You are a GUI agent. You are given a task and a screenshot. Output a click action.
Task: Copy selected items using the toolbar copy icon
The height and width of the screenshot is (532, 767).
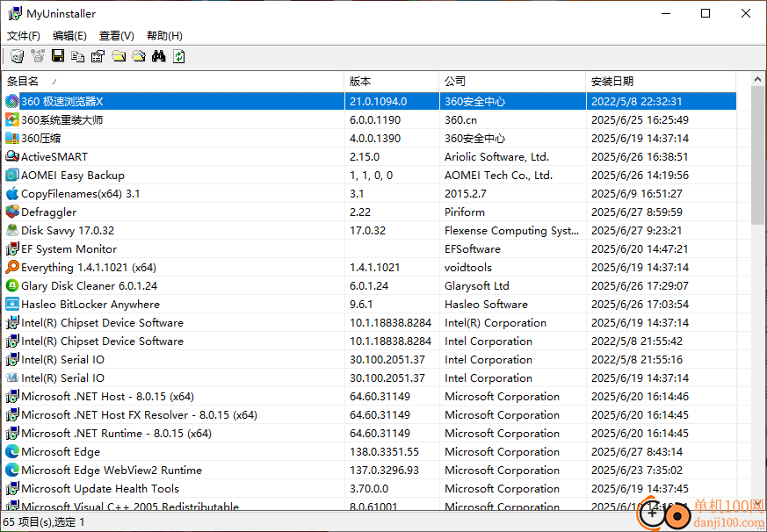pyautogui.click(x=78, y=56)
